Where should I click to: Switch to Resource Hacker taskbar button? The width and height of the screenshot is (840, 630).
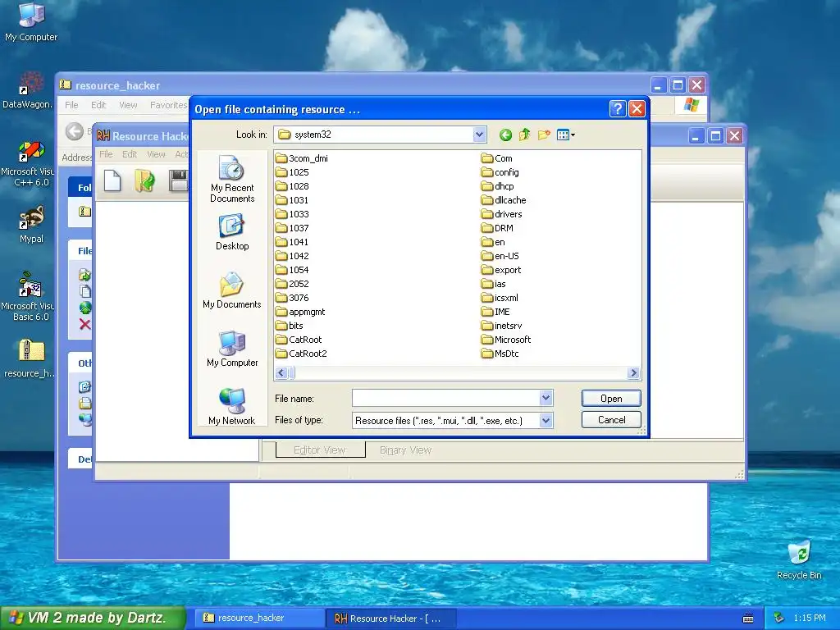[x=391, y=619]
